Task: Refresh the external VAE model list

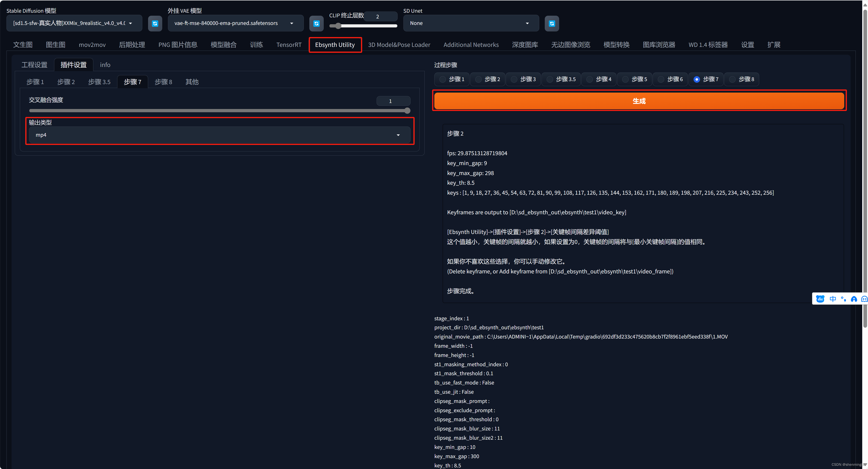Action: pyautogui.click(x=316, y=23)
